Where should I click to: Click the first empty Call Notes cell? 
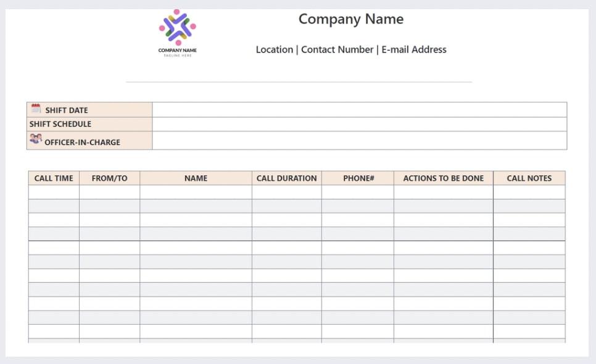pyautogui.click(x=529, y=192)
